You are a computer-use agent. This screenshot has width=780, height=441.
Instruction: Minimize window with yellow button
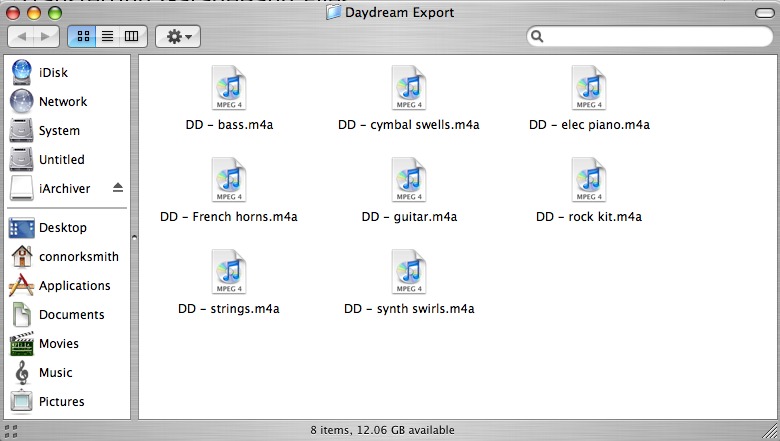point(34,13)
